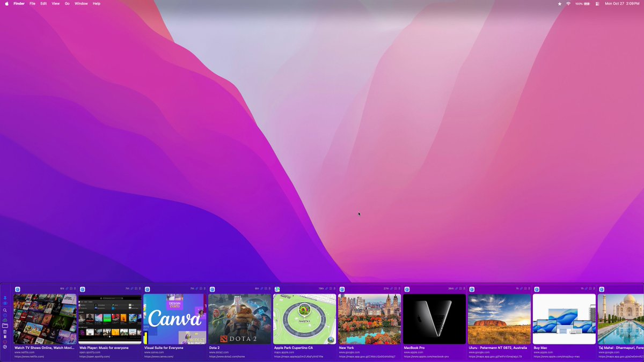This screenshot has width=644, height=362.
Task: Click the https://www.dota2.com/home URL text
Action: point(227,357)
